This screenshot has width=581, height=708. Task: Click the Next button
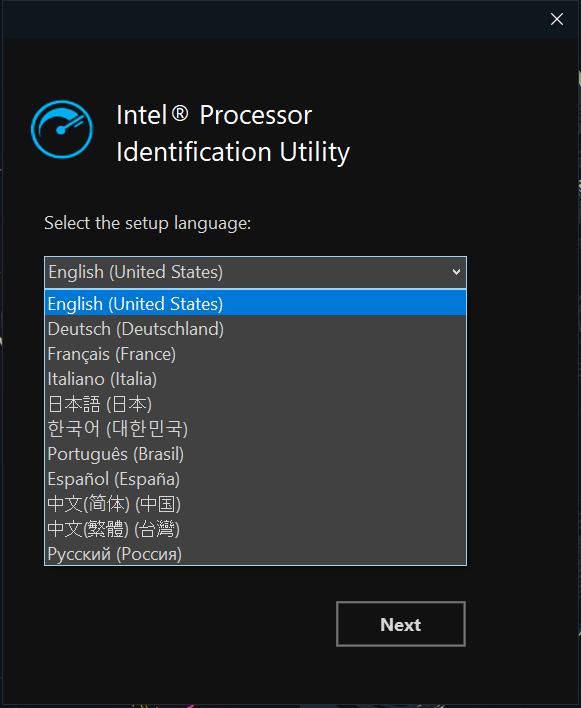pyautogui.click(x=400, y=624)
